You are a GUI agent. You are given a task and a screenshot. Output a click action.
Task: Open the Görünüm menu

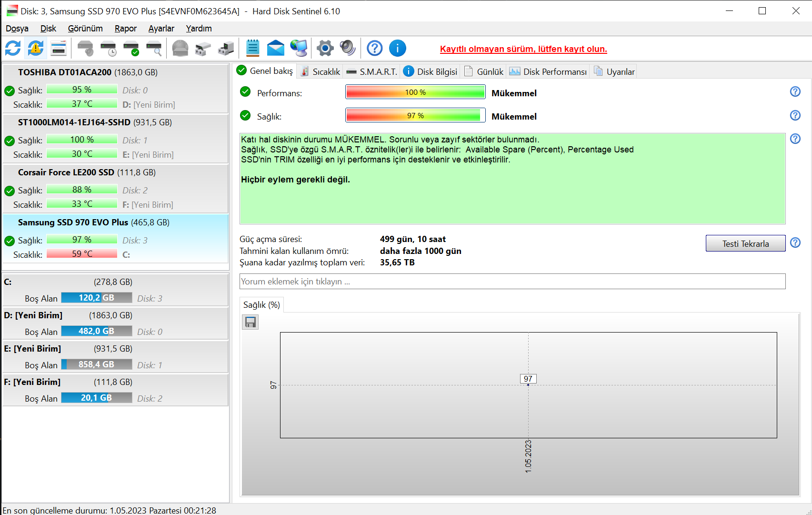coord(85,29)
